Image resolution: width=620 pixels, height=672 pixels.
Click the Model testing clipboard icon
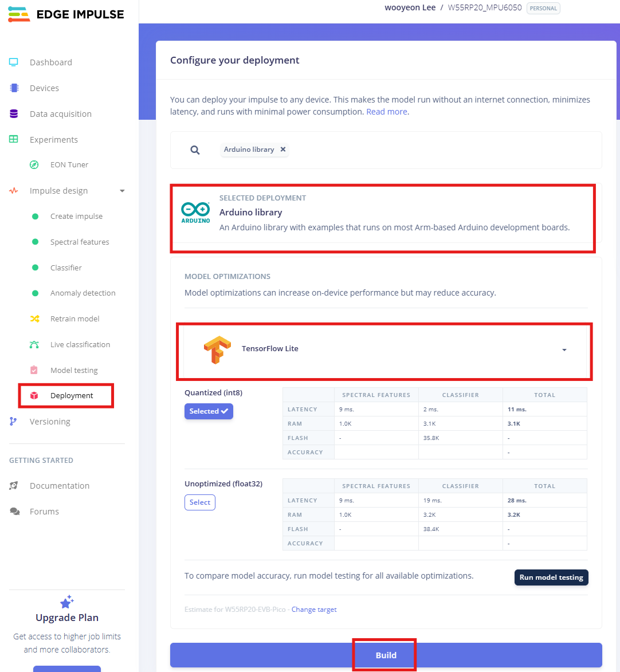coord(34,370)
